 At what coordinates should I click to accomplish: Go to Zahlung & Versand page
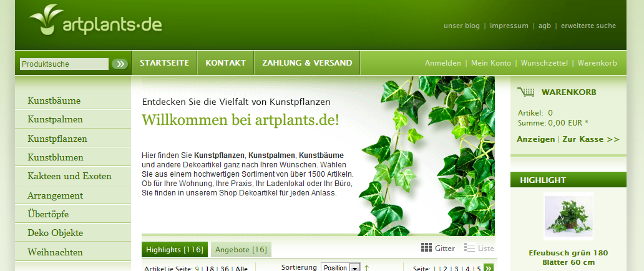tap(307, 63)
